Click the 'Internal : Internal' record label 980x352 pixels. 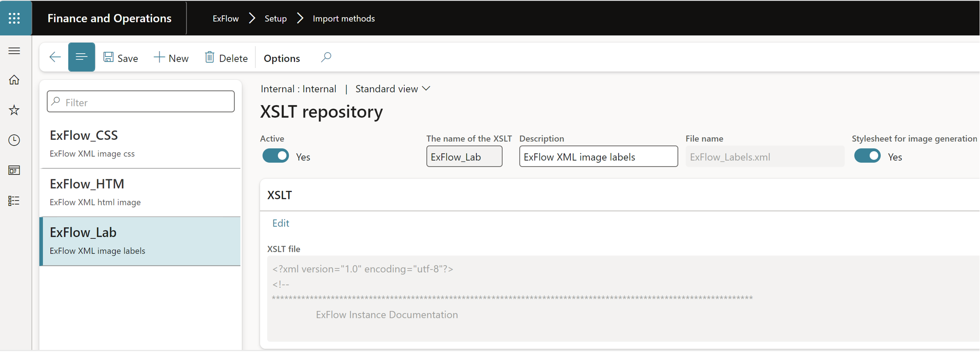298,89
